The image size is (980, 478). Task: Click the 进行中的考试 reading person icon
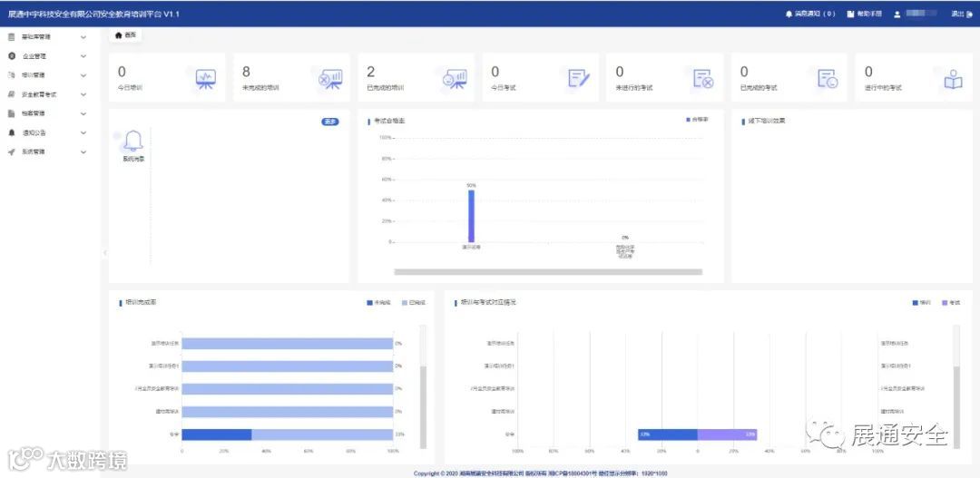tap(953, 79)
